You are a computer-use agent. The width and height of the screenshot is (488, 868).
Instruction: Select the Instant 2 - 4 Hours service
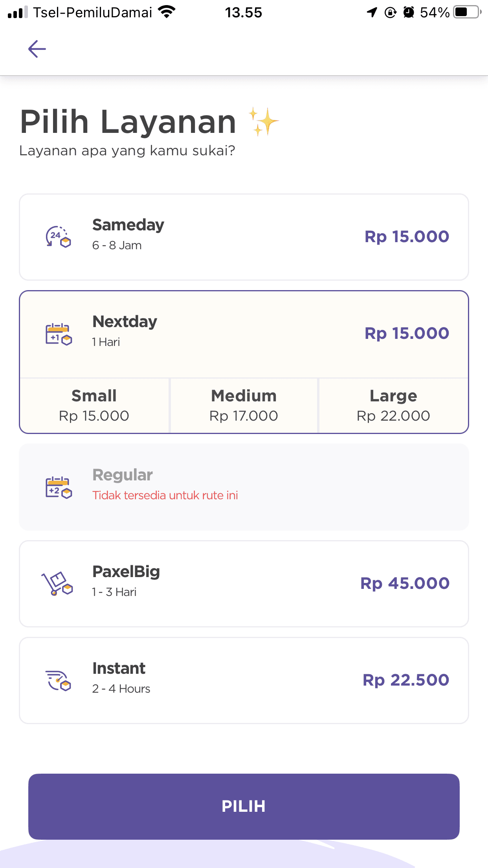[x=244, y=680]
